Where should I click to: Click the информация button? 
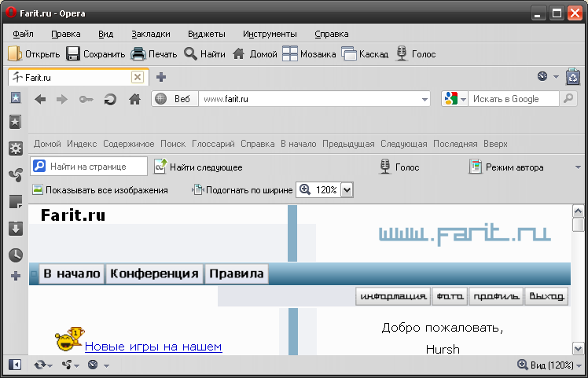tap(393, 296)
